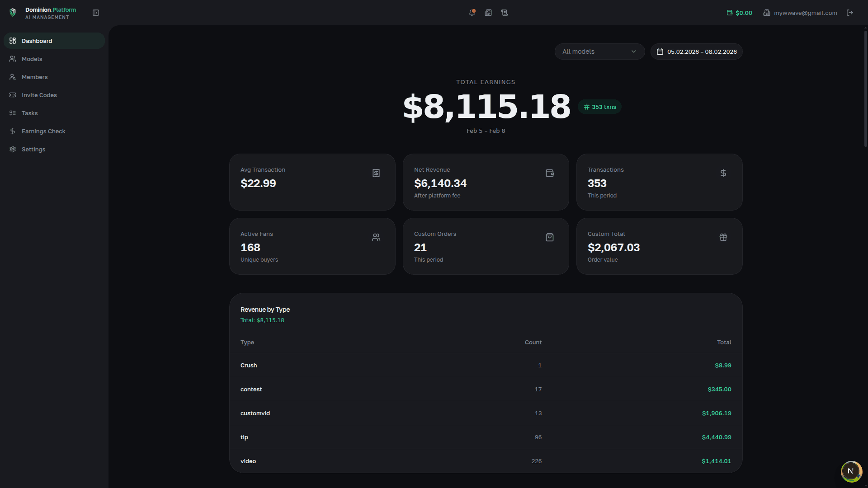This screenshot has width=868, height=488.
Task: Switch to the Members section
Action: click(34, 77)
